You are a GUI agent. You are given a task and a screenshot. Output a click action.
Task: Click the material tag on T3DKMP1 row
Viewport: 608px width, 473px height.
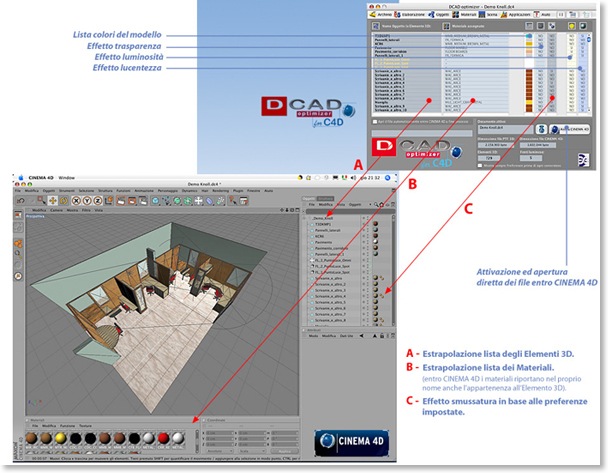375,224
